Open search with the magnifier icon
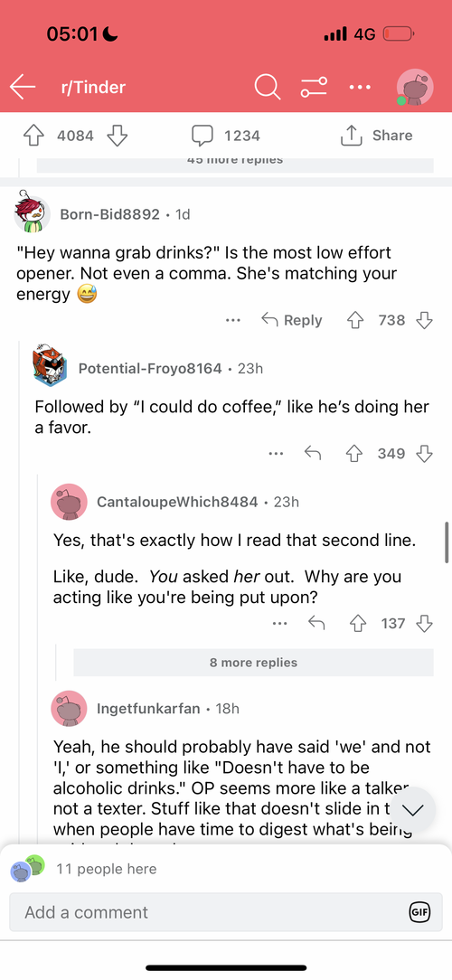The image size is (452, 980). click(267, 87)
